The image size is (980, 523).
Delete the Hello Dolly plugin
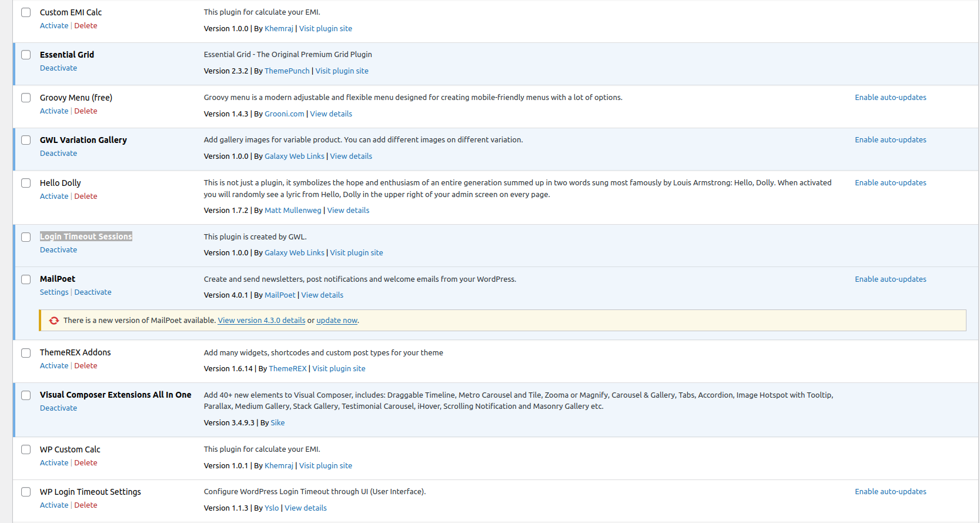click(86, 196)
